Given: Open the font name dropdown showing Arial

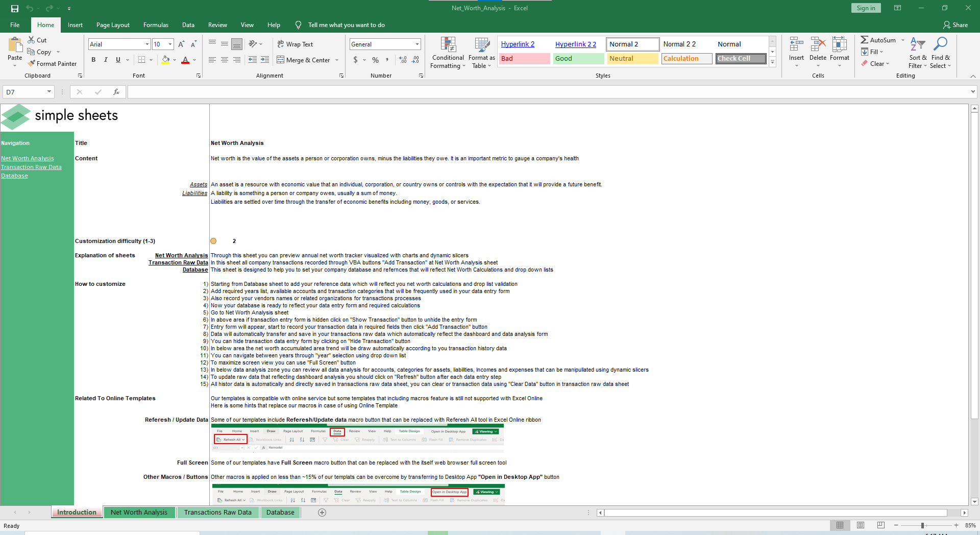Looking at the screenshot, I should tap(148, 44).
